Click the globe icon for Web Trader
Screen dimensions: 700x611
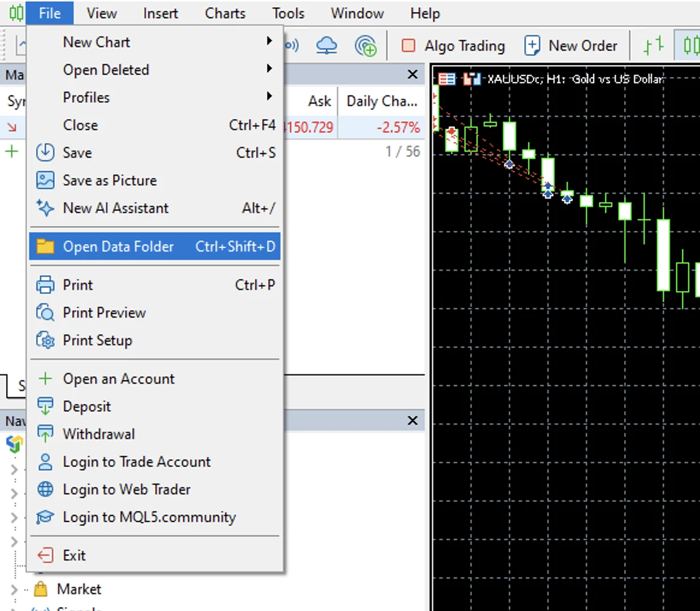pos(45,489)
